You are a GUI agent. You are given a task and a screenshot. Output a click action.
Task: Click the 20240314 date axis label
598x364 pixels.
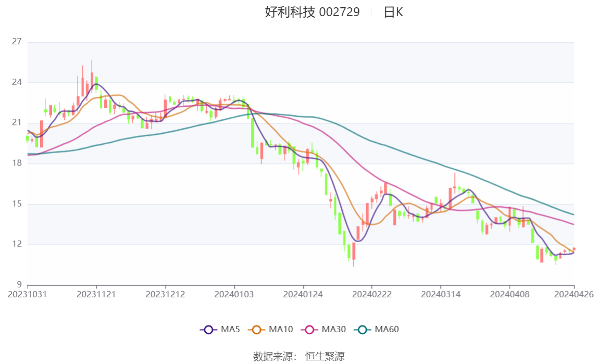pyautogui.click(x=440, y=294)
